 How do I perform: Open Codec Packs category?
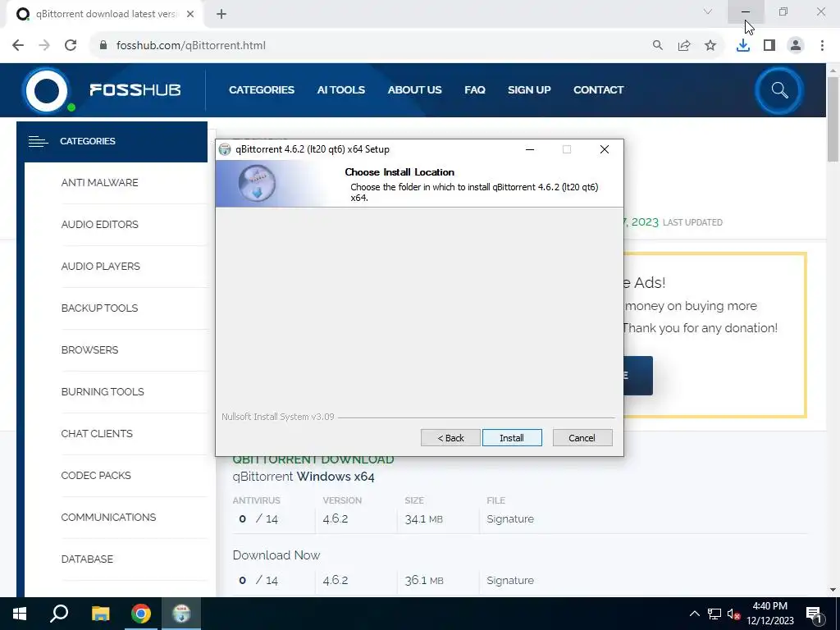point(96,475)
